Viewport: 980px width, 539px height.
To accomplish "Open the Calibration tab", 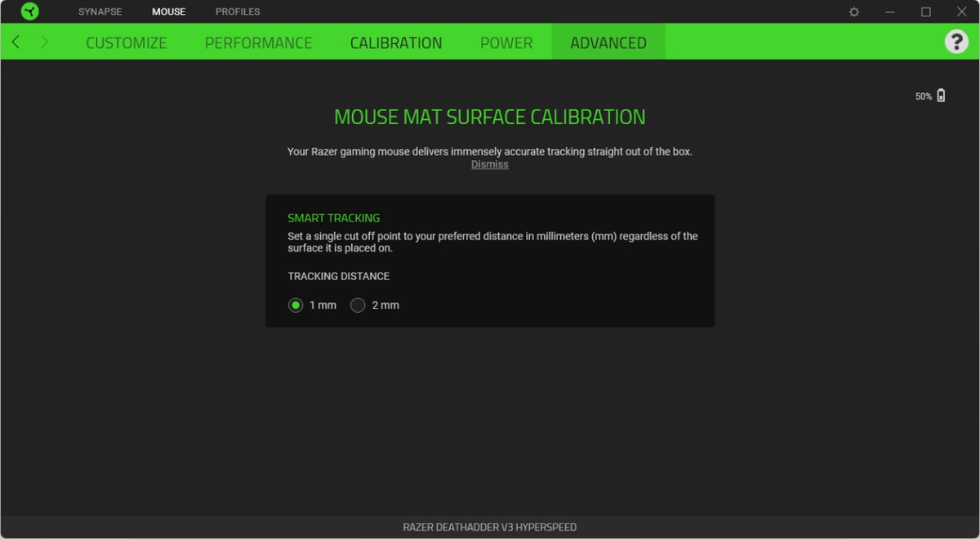I will pyautogui.click(x=396, y=42).
